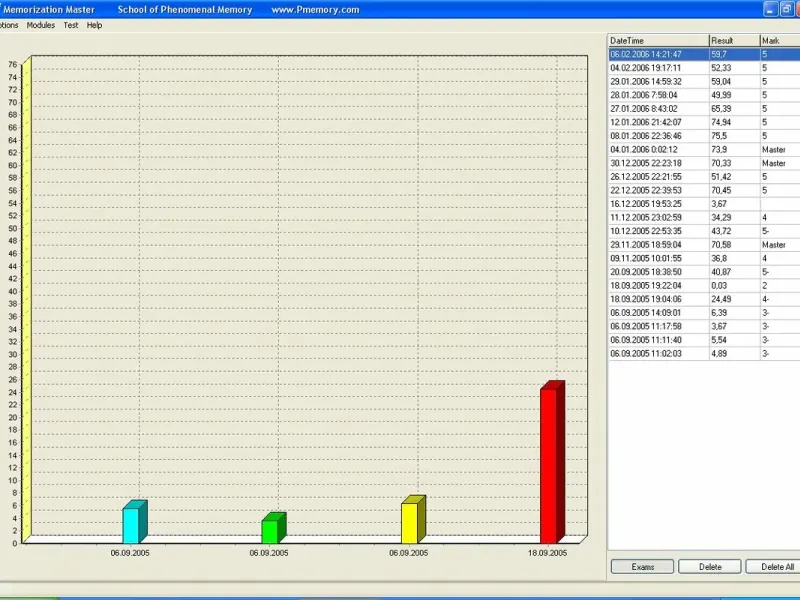Sort by DateTime column header
This screenshot has width=800, height=600.
click(x=658, y=41)
